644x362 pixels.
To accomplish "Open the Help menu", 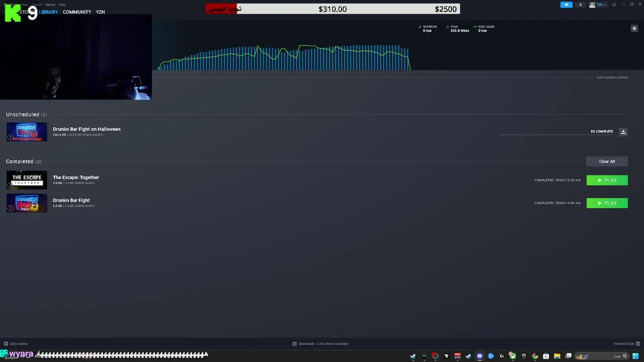I will [x=62, y=5].
